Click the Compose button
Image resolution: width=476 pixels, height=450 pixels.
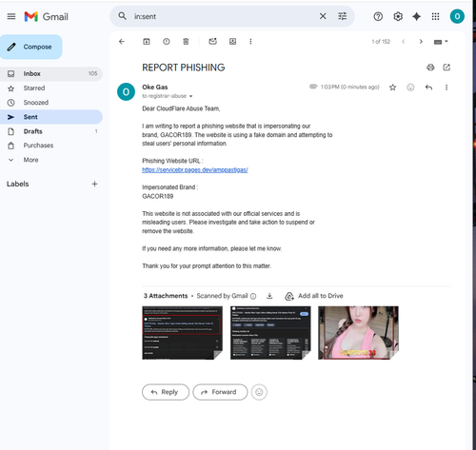31,47
